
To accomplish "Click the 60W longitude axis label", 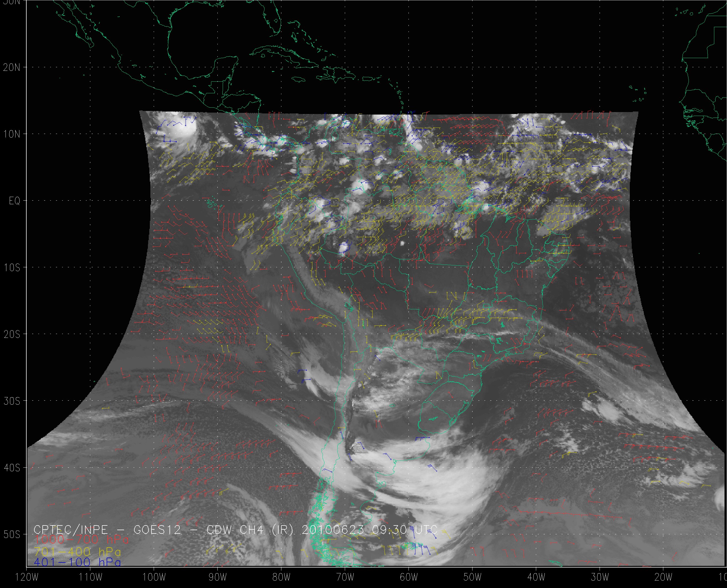I will coord(409,577).
